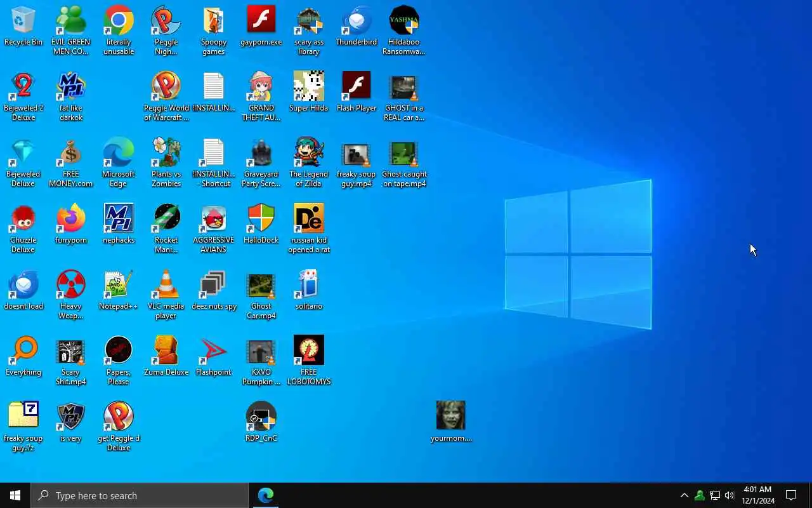812x508 pixels.
Task: Click the green users tray icon
Action: coord(700,496)
